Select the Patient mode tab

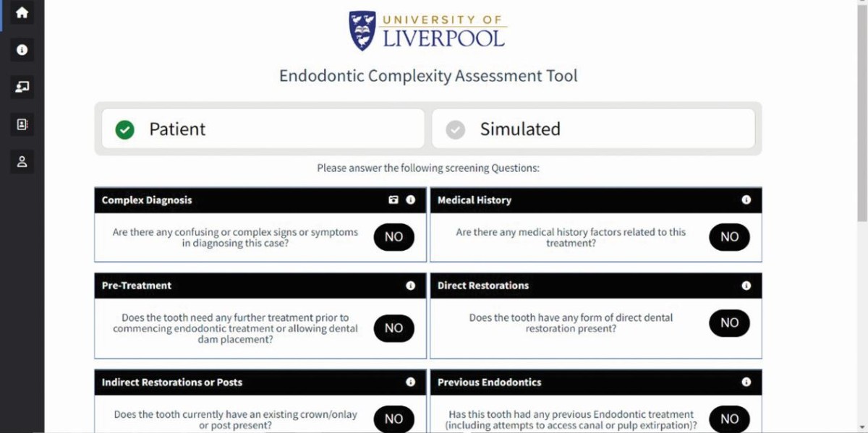(263, 129)
